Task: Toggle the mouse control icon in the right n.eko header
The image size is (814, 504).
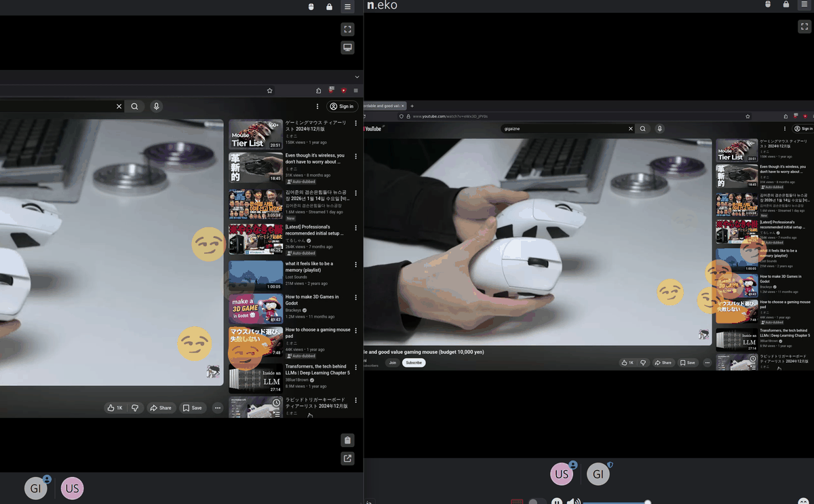Action: coord(768,5)
